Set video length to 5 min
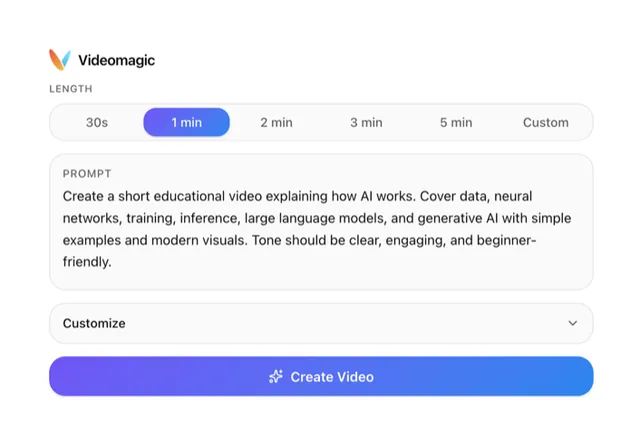This screenshot has height=447, width=640. coord(456,122)
